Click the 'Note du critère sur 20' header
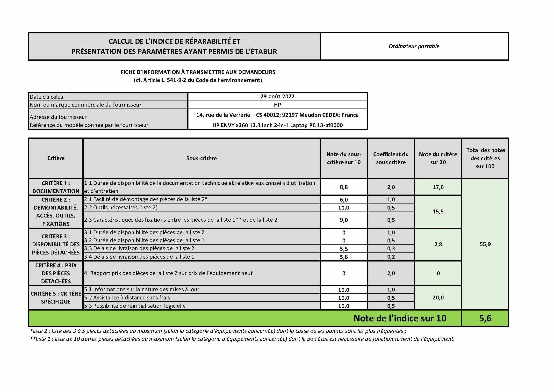554x392 pixels. tap(438, 158)
